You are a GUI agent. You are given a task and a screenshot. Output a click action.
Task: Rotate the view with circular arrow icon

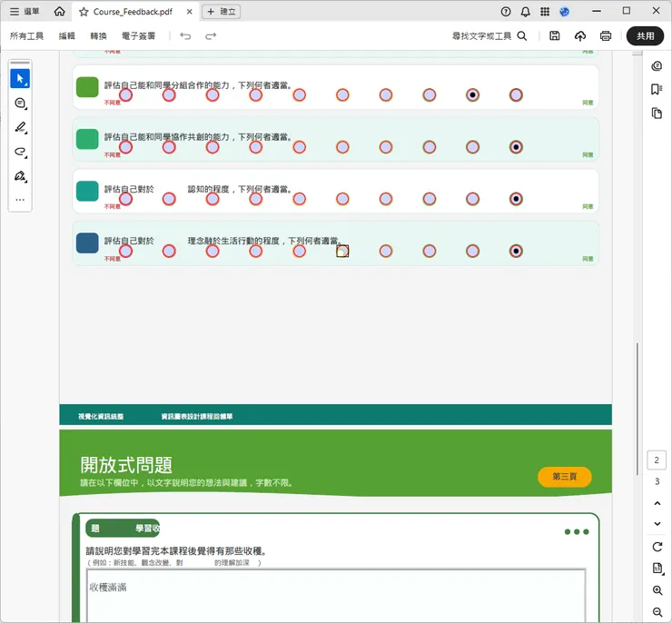[657, 547]
